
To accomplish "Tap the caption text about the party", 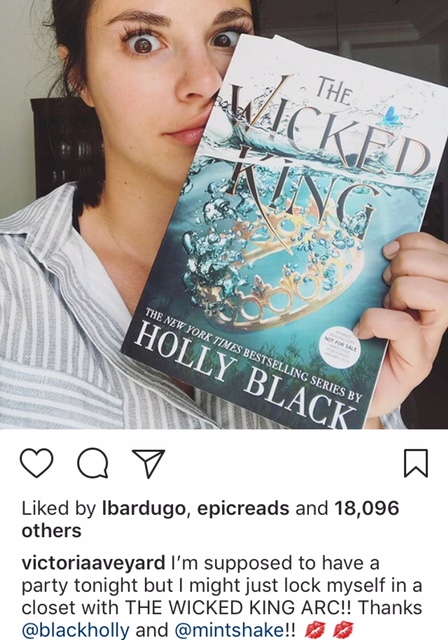I will pyautogui.click(x=222, y=596).
